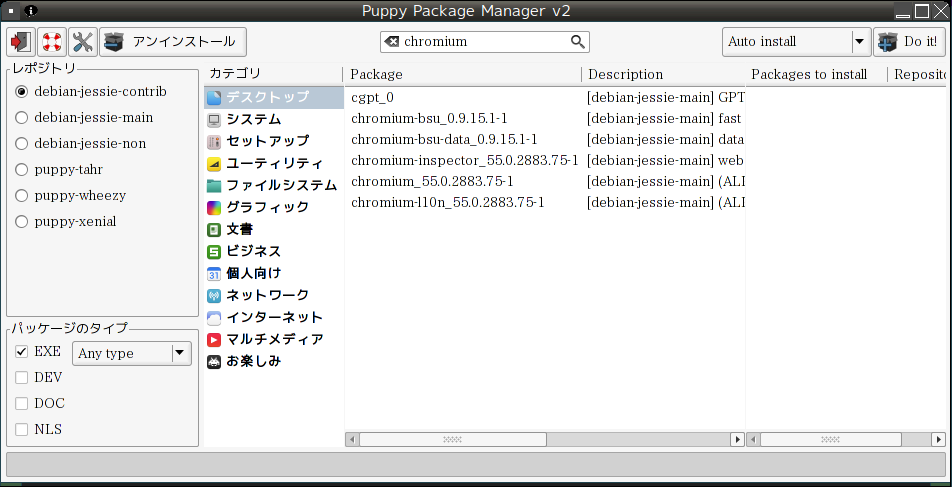Sort by the Description column header
Image resolution: width=952 pixels, height=487 pixels.
pyautogui.click(x=664, y=74)
